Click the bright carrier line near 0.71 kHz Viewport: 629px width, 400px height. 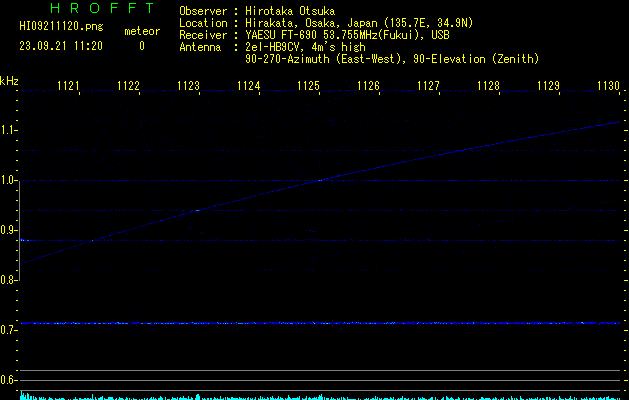320,323
